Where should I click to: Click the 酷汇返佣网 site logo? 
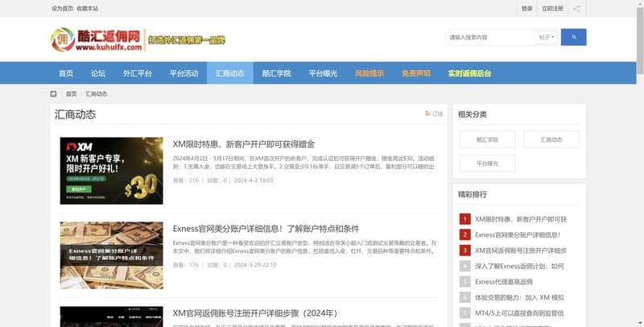[x=97, y=38]
